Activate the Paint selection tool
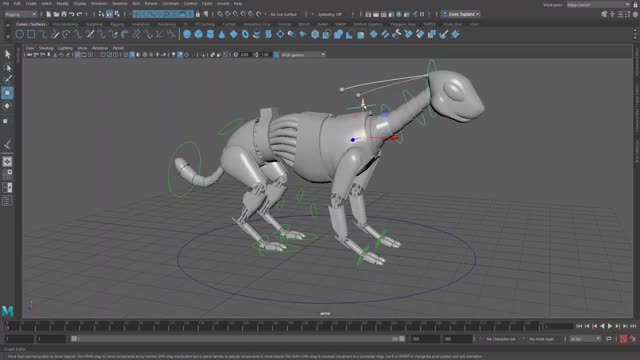The image size is (640, 360). 7,80
